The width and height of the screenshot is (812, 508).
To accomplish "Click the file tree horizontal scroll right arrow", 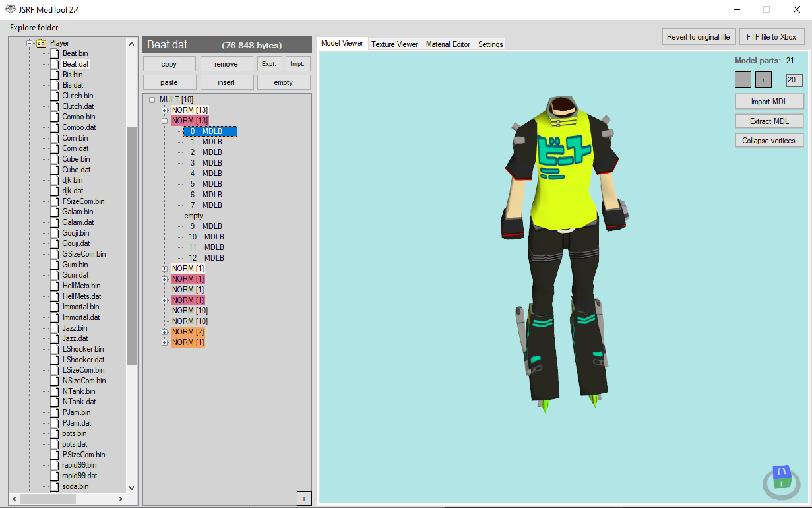I will click(120, 499).
